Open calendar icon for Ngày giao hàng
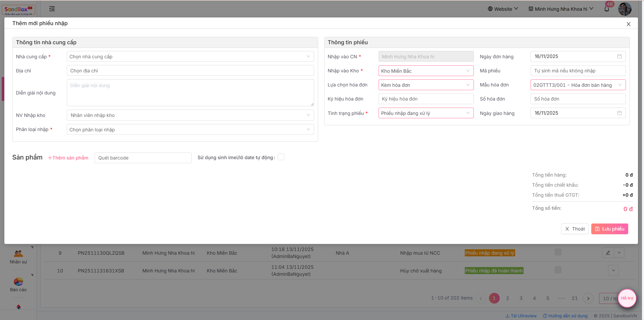The width and height of the screenshot is (644, 320). click(620, 113)
